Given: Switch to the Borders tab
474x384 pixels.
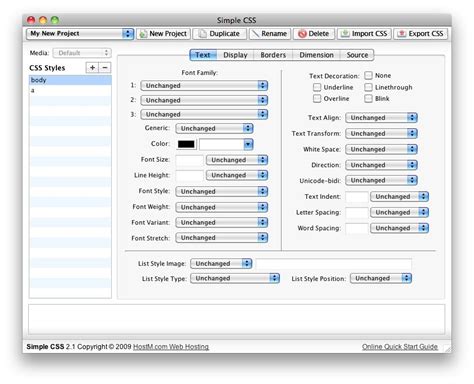Looking at the screenshot, I should (x=273, y=55).
